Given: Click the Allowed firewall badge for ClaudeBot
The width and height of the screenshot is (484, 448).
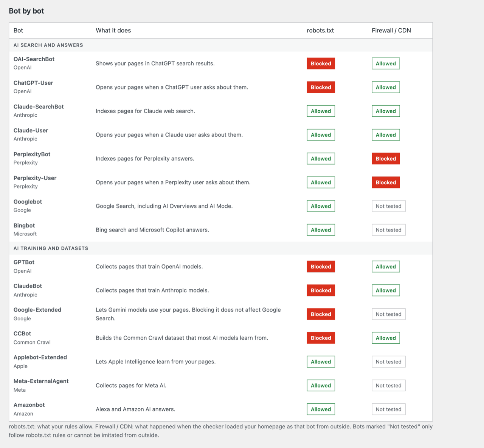Looking at the screenshot, I should [x=386, y=290].
